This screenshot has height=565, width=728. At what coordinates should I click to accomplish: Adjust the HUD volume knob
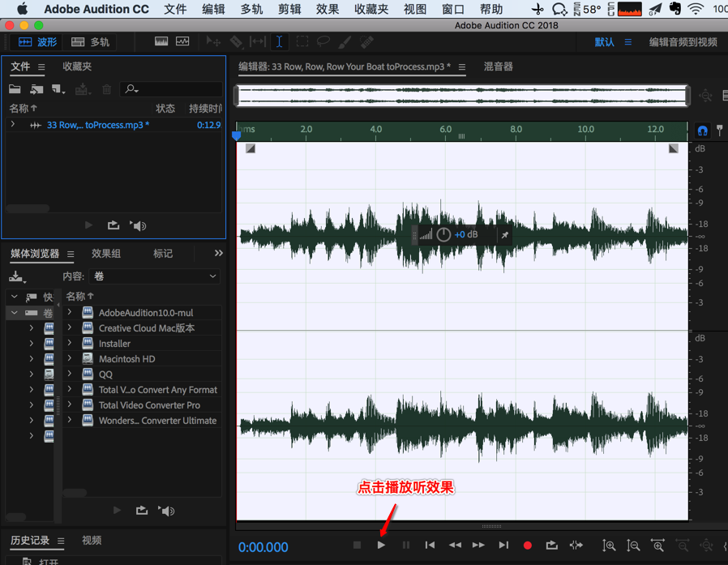pyautogui.click(x=443, y=235)
